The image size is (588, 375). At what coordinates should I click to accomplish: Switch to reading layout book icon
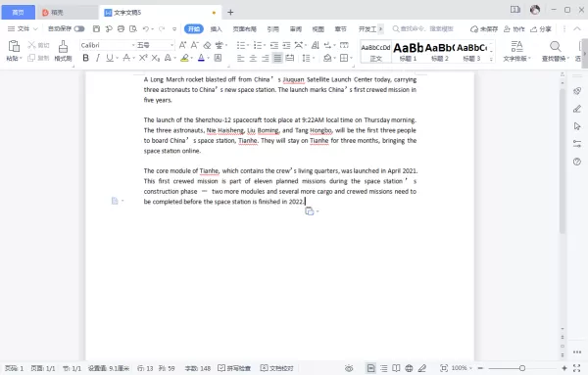[396, 368]
